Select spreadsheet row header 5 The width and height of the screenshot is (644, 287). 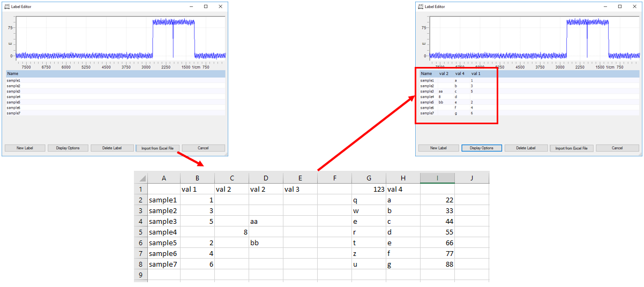tap(140, 232)
